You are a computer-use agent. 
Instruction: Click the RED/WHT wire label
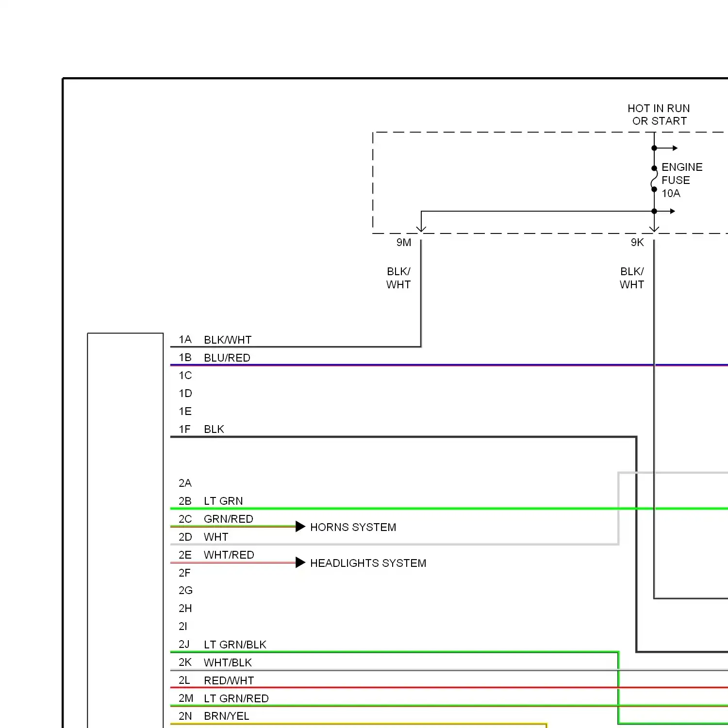coord(229,681)
